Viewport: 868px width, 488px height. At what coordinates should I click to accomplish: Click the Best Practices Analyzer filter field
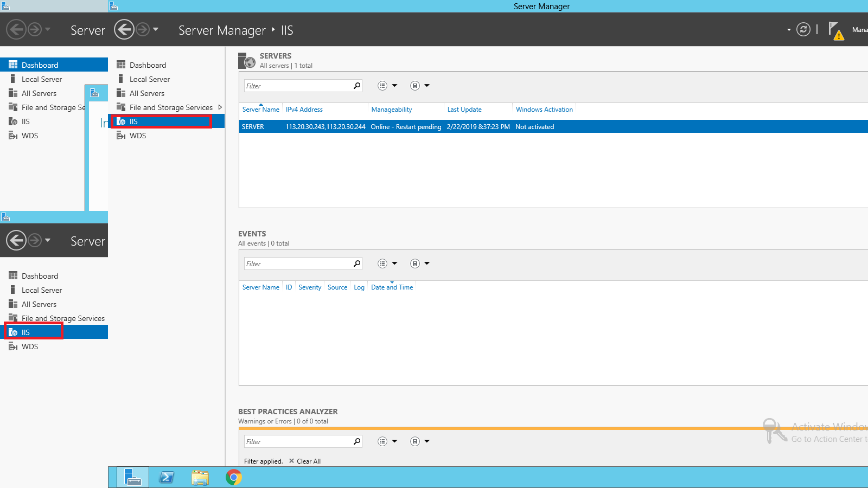click(297, 441)
